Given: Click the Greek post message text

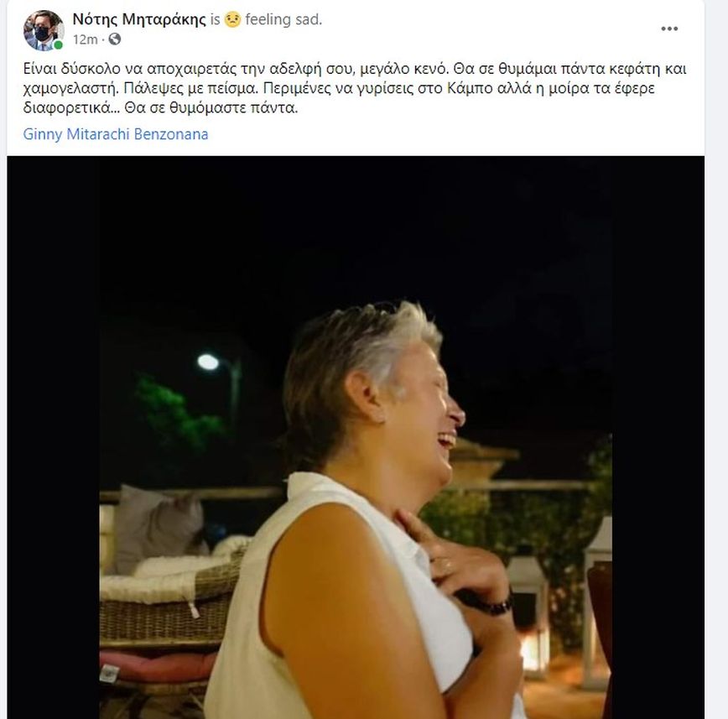Looking at the screenshot, I should click(352, 88).
